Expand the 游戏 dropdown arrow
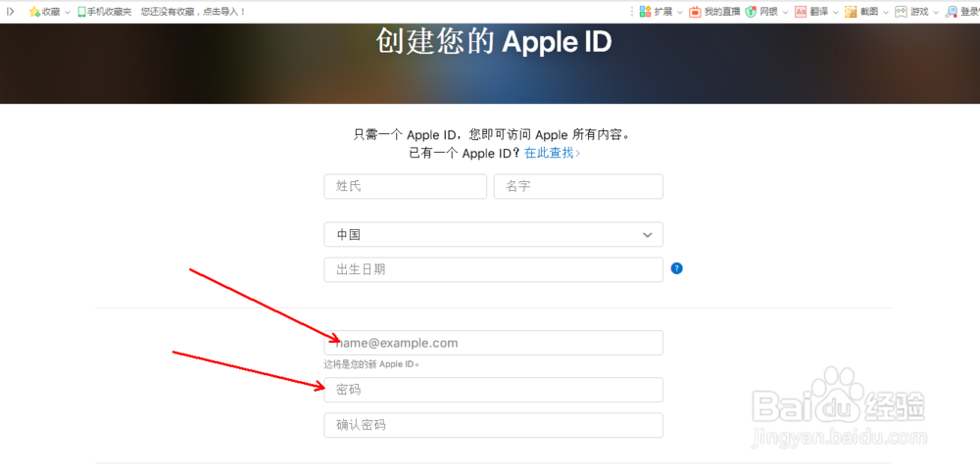The height and width of the screenshot is (471, 980). click(x=935, y=13)
